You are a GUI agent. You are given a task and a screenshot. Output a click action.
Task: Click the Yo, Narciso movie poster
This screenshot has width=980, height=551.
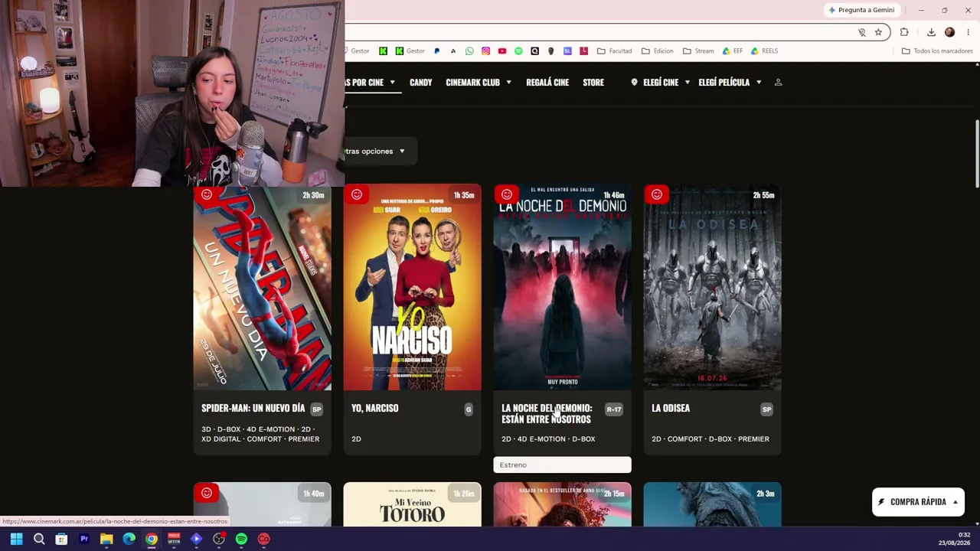413,288
